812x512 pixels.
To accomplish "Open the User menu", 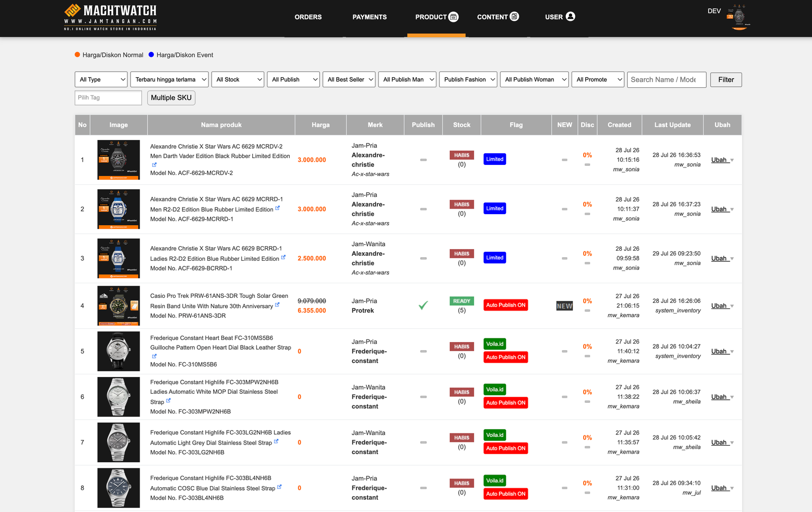I will pos(560,17).
